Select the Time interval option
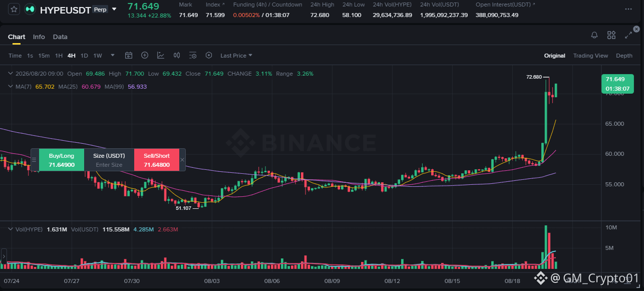Screen dimensions: 644x291 tap(15, 56)
